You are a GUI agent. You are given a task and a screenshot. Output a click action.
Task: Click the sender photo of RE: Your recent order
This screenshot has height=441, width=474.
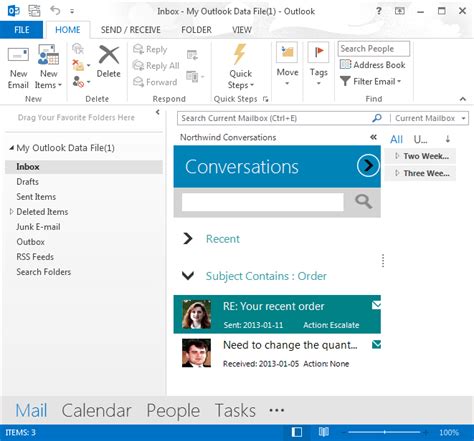click(196, 314)
